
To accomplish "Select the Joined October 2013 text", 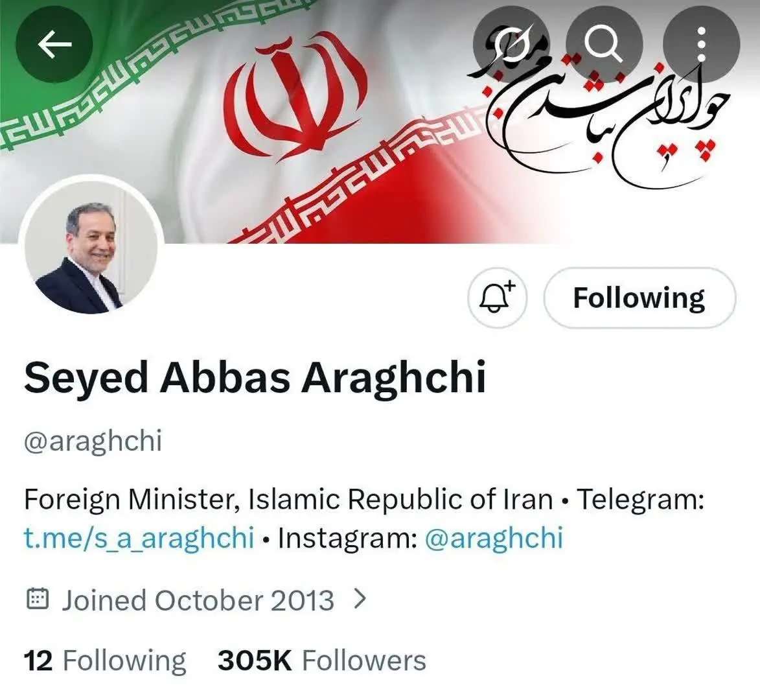I will [x=198, y=600].
